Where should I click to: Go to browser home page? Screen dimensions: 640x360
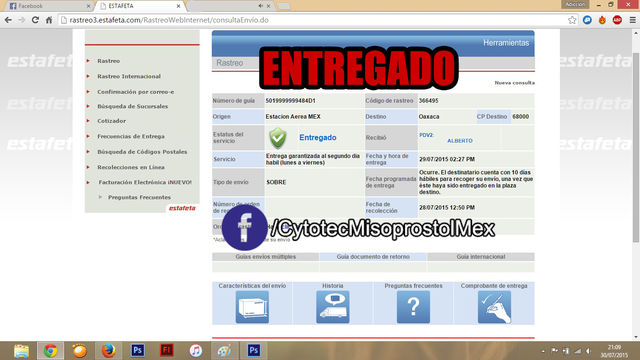pos(49,20)
